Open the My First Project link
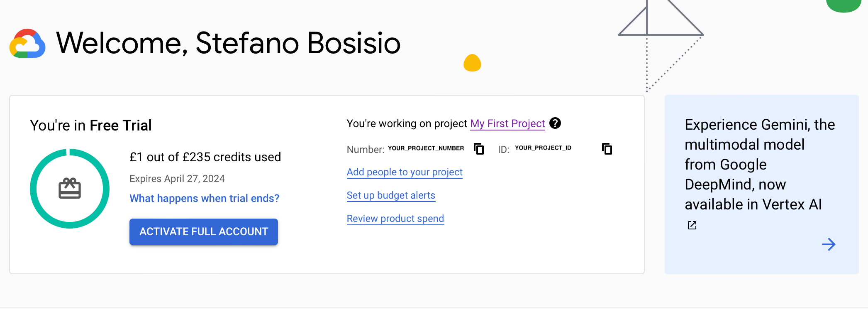The image size is (868, 315). (507, 123)
